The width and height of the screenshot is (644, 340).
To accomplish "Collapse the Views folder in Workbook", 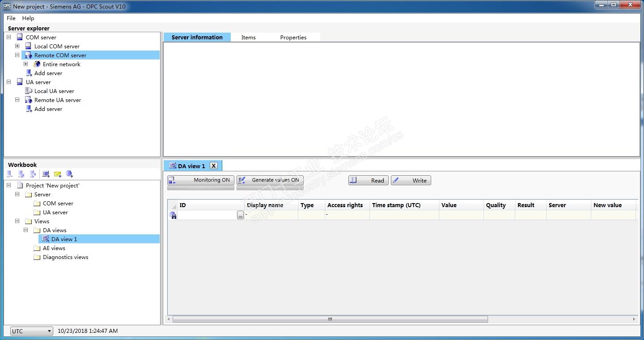I will 17,221.
